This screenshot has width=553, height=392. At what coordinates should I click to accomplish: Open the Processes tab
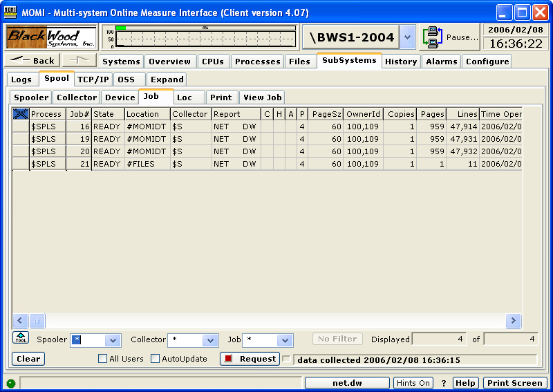click(x=257, y=62)
